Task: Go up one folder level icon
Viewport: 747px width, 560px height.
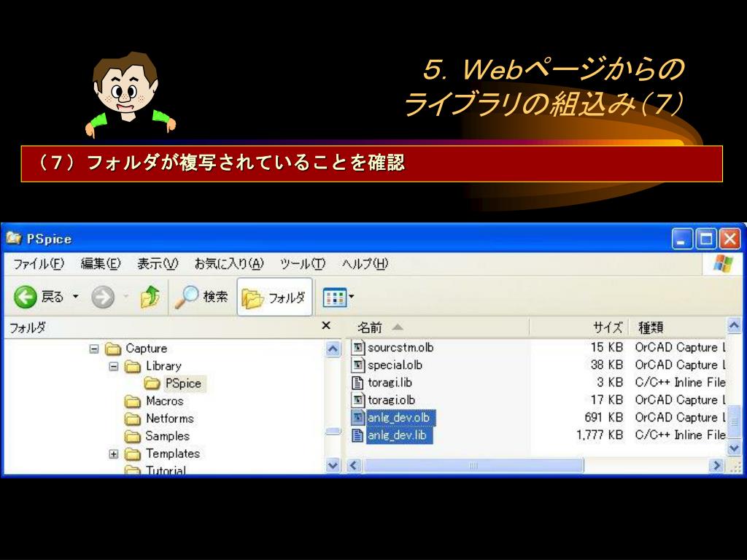Action: click(x=150, y=297)
